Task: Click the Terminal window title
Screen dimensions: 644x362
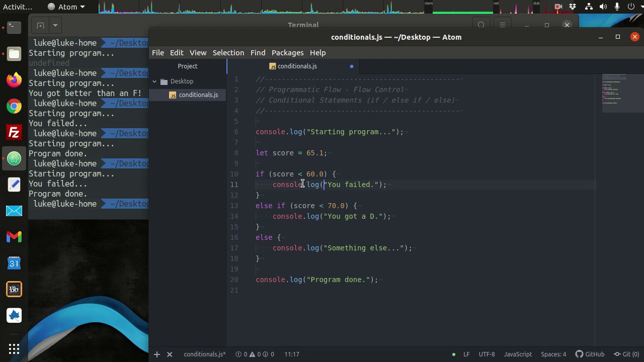Action: pos(303,25)
